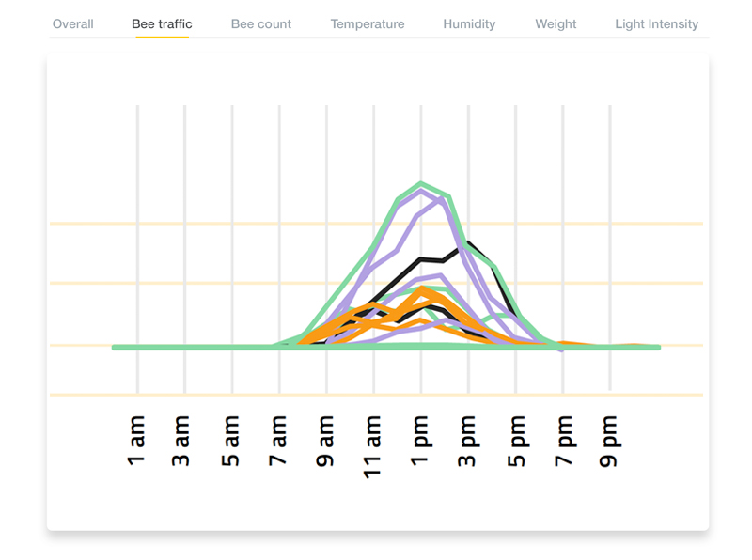The image size is (752, 560).
Task: Switch to the Overall tab
Action: click(x=72, y=23)
